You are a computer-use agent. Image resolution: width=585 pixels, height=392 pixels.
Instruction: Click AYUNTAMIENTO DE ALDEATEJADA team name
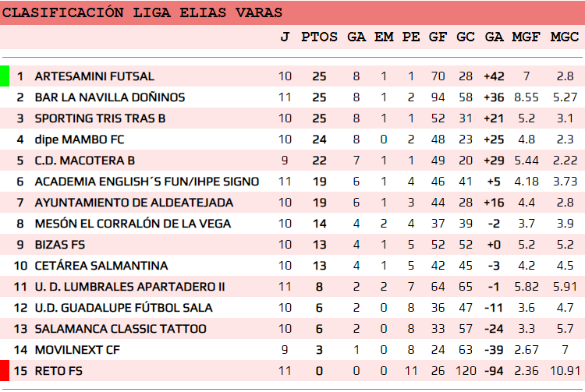(x=133, y=203)
